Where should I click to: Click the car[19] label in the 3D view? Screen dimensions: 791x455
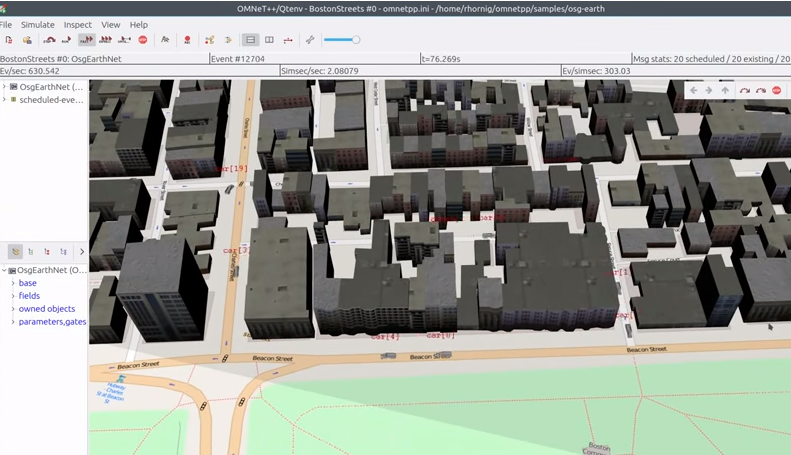(232, 168)
